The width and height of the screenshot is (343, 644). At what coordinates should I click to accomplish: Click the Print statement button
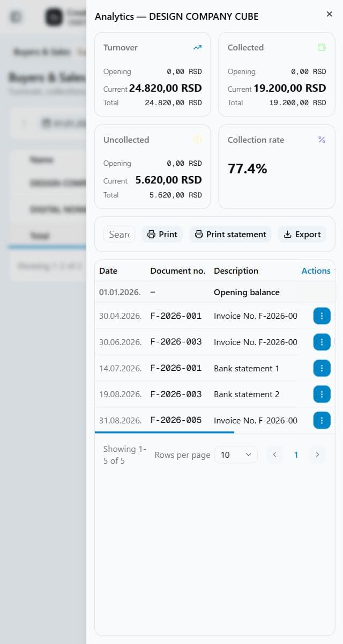point(230,234)
